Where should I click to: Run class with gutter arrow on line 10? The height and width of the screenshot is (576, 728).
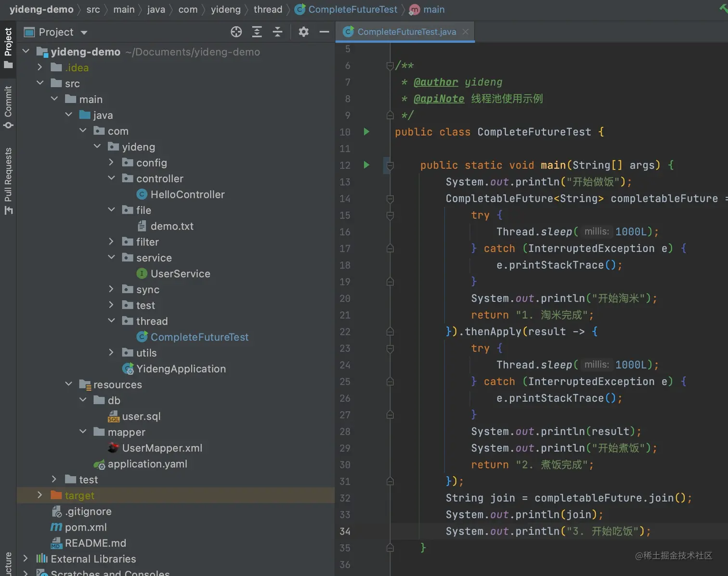366,132
